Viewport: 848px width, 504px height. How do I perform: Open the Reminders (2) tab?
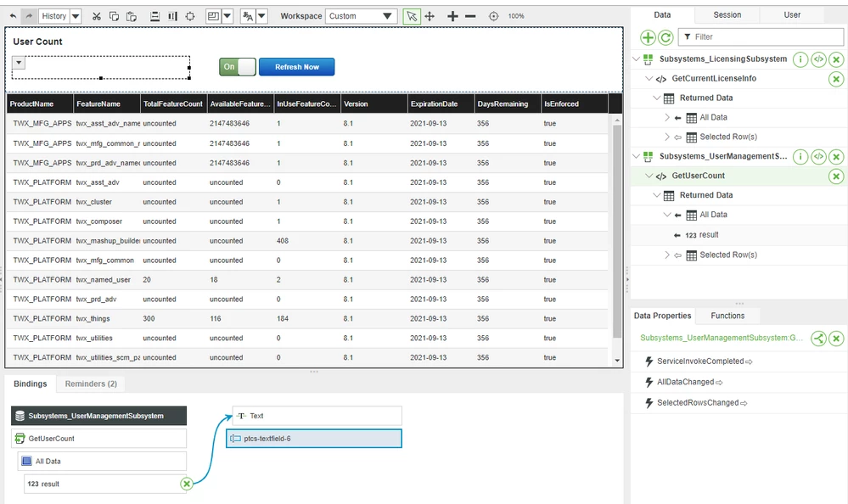pos(91,384)
